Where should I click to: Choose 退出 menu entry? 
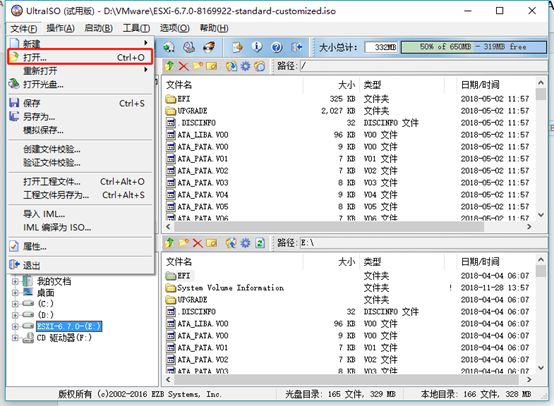point(80,265)
